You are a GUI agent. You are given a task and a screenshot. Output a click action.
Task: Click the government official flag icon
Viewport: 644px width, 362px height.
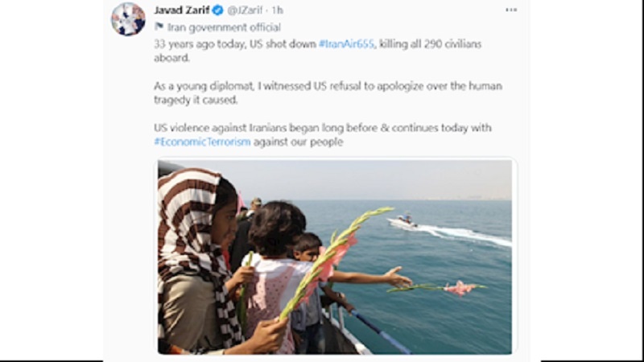159,27
